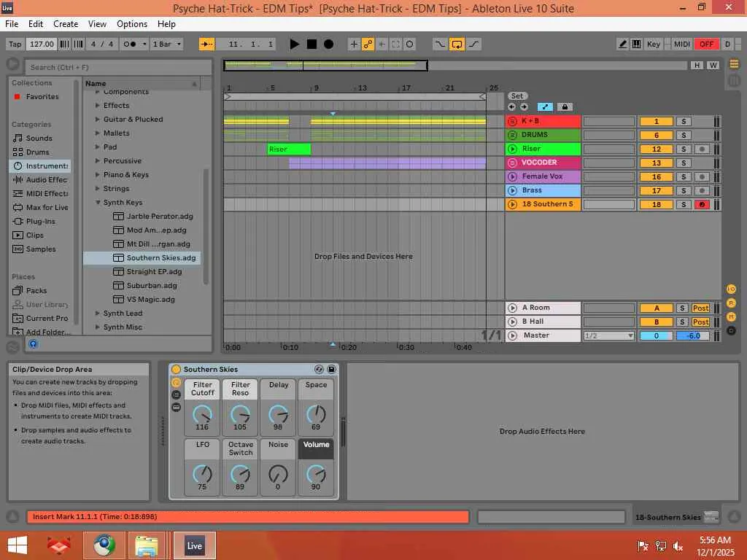Expand the Piano & Keys folder
The image size is (747, 560).
pyautogui.click(x=98, y=175)
